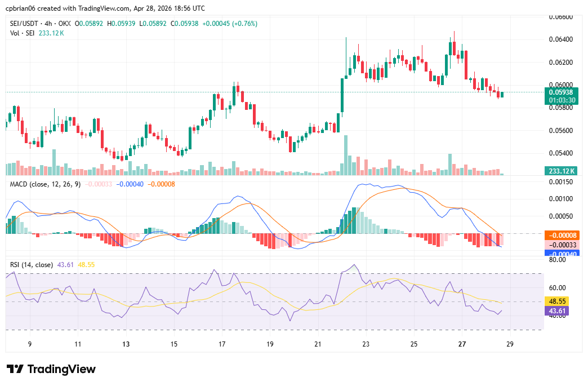588x386 pixels.
Task: Open the SEI/USDT symbol selector
Action: point(24,24)
